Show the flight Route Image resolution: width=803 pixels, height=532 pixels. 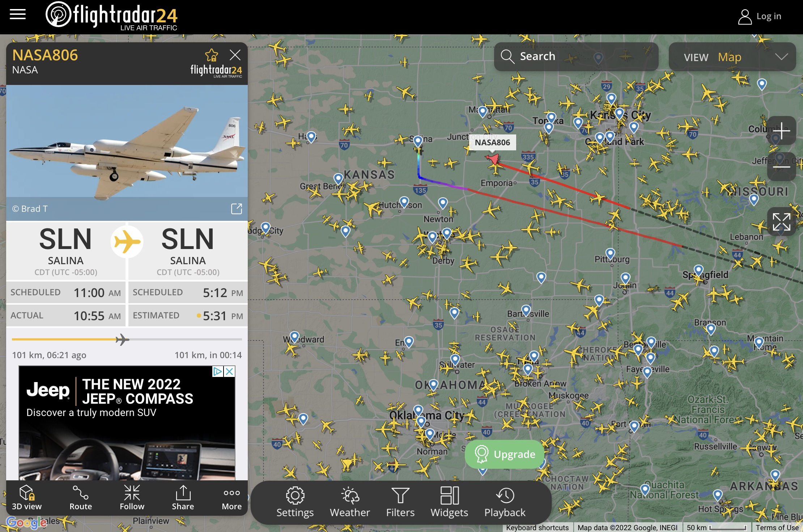[x=81, y=498]
